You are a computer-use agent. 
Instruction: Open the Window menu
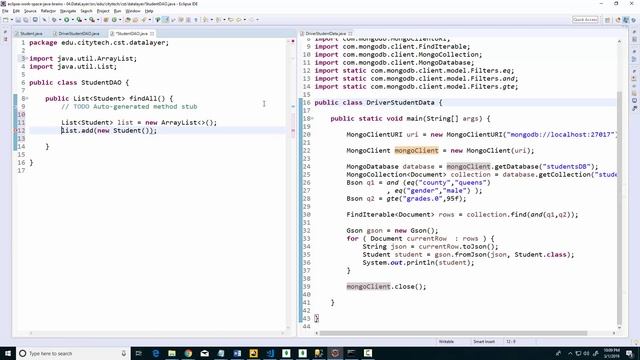pyautogui.click(x=133, y=11)
